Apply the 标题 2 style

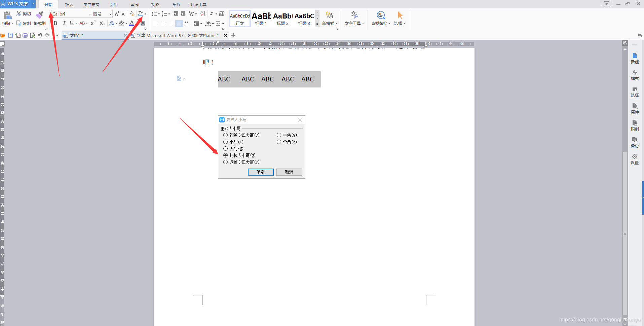(x=282, y=19)
